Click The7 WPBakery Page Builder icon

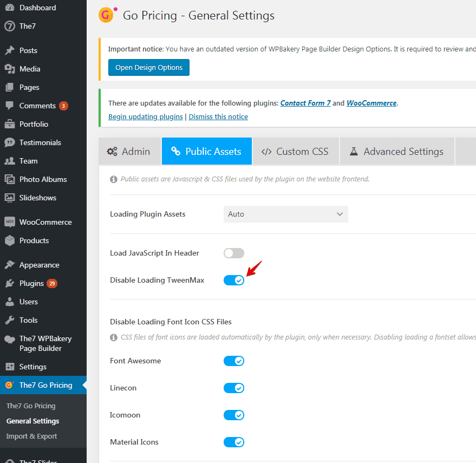coord(10,339)
